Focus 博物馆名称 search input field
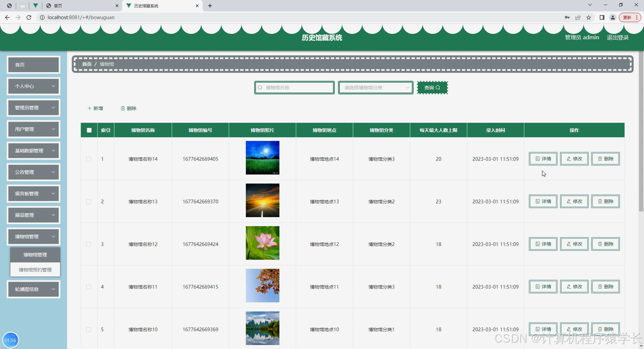Image resolution: width=644 pixels, height=349 pixels. pos(294,88)
